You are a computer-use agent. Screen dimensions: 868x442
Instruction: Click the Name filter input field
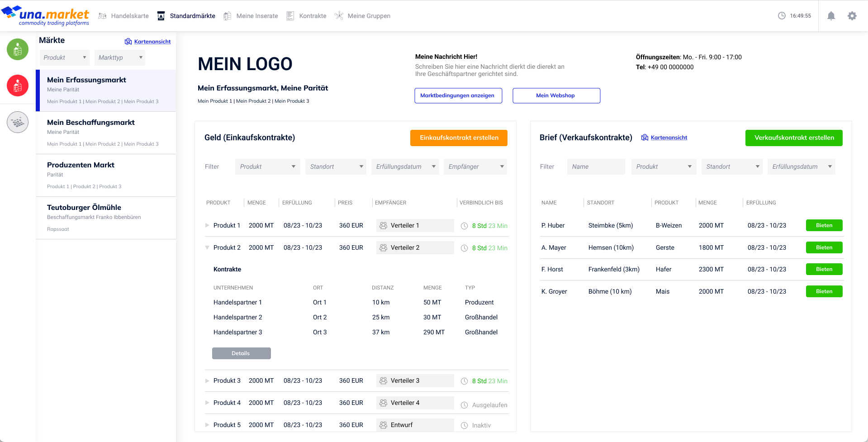(596, 166)
